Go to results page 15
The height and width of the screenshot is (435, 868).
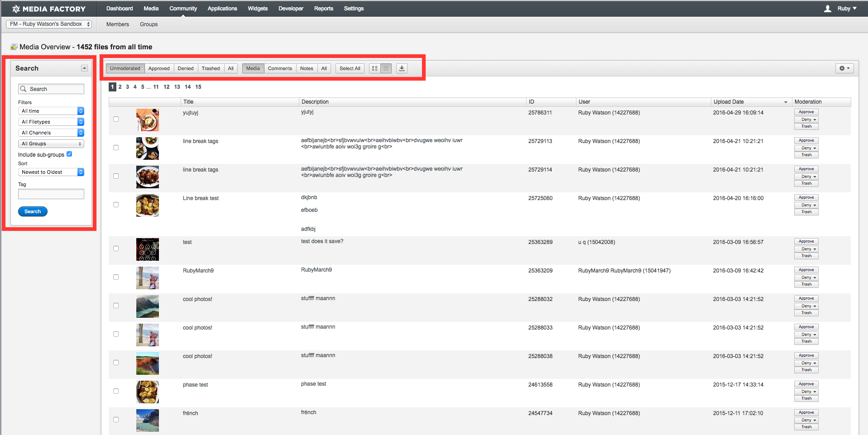click(198, 87)
